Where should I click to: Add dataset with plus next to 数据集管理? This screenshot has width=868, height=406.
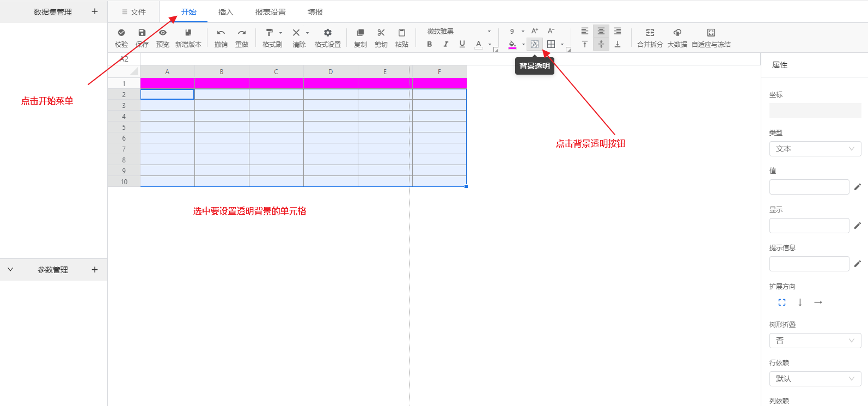click(95, 11)
